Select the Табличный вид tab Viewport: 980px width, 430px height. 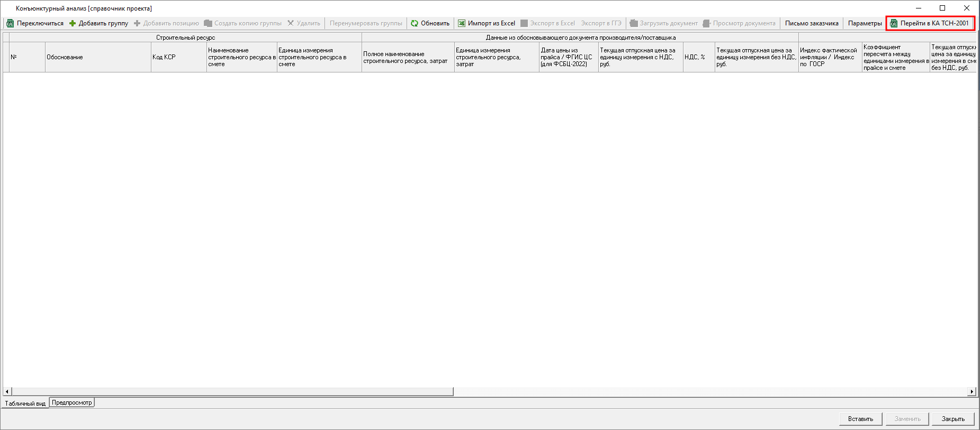pos(25,404)
